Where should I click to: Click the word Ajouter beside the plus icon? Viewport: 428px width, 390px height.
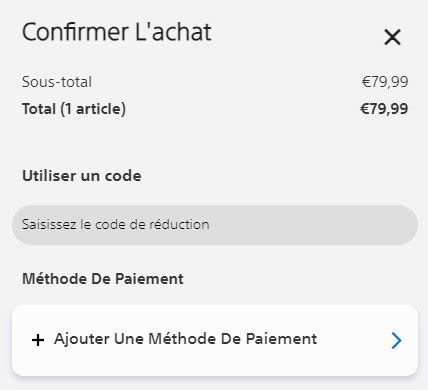pos(82,339)
